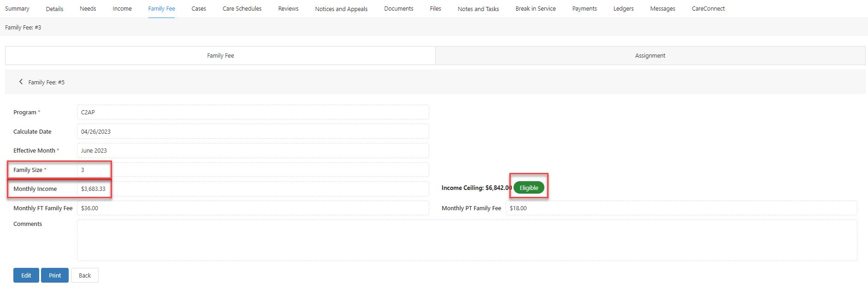Click the Monthly FT Family Fee label

[x=43, y=208]
